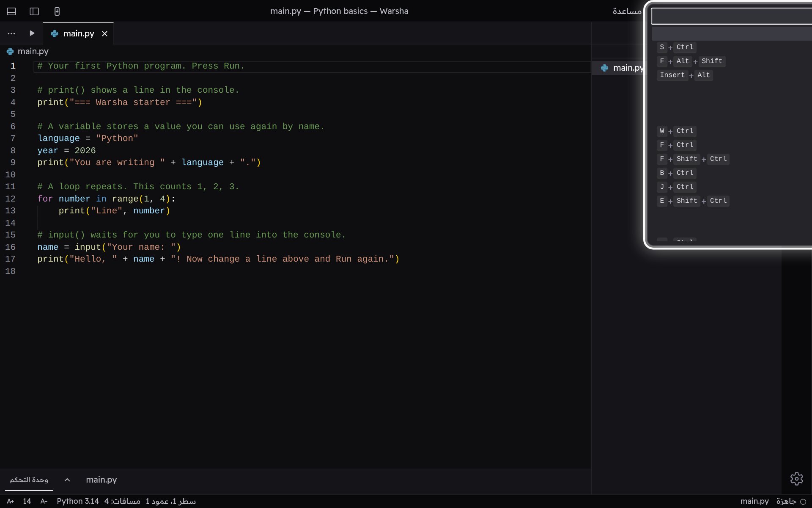Screen dimensions: 812x508
Task: Click the Python icon beside sidebar main.py
Action: click(604, 68)
